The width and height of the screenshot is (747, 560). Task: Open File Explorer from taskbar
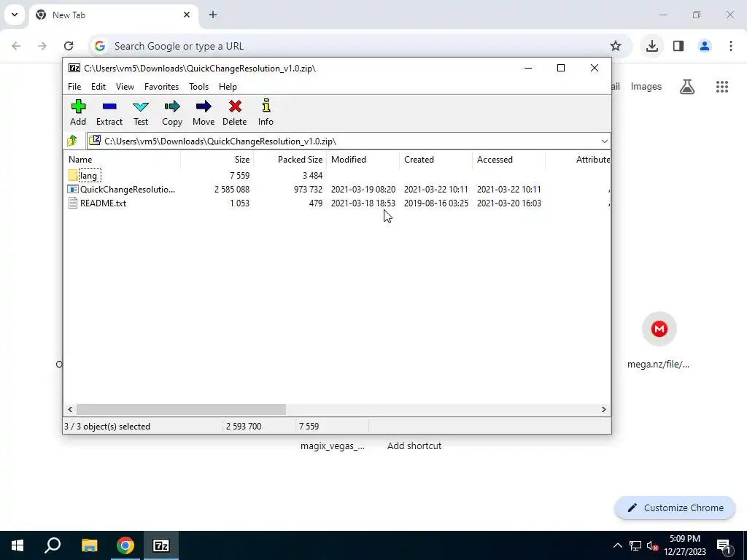click(89, 545)
